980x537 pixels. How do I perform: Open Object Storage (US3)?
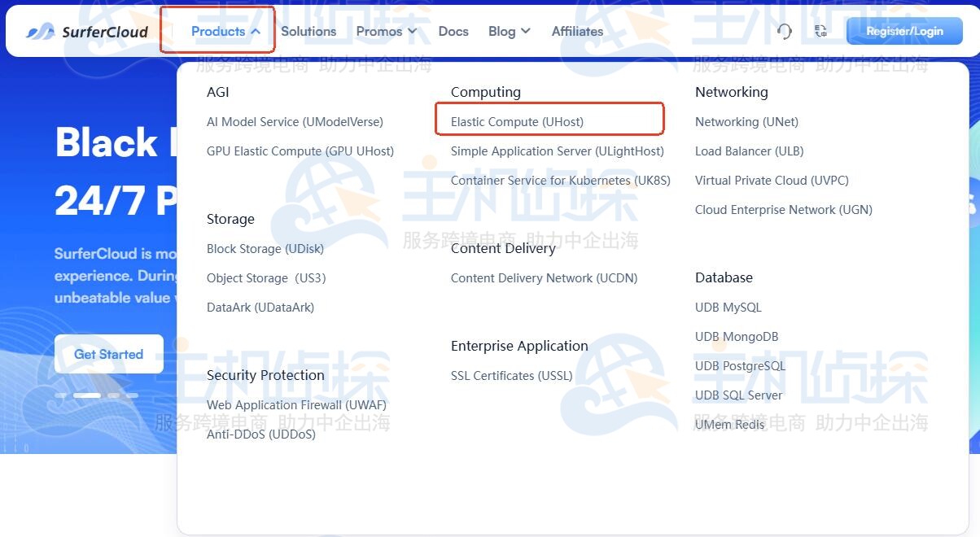click(x=266, y=278)
